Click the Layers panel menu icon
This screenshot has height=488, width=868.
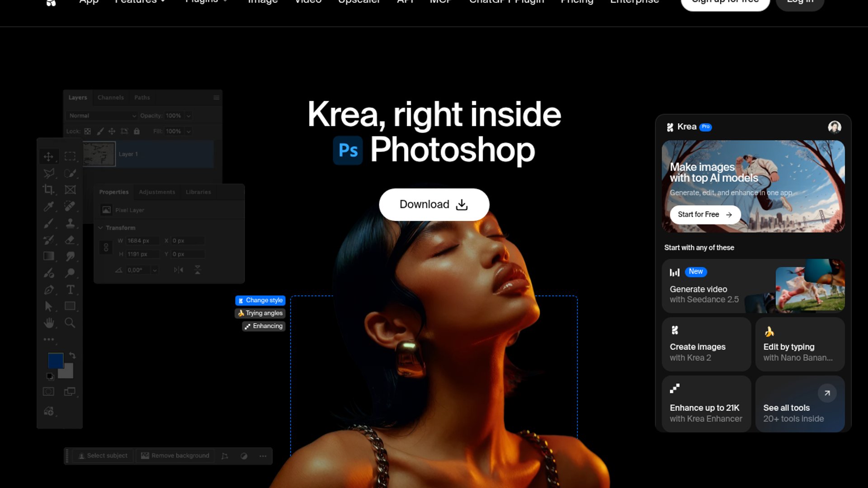[x=216, y=98]
